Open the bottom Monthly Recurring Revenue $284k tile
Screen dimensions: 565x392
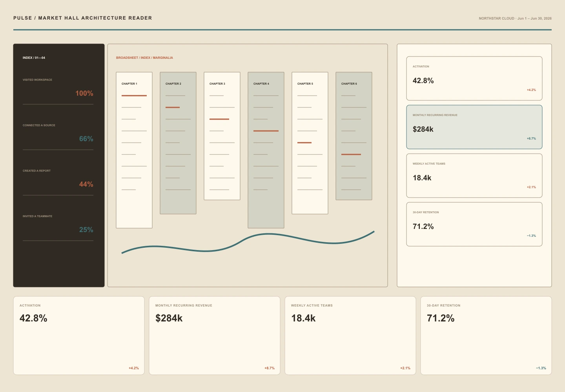click(215, 336)
